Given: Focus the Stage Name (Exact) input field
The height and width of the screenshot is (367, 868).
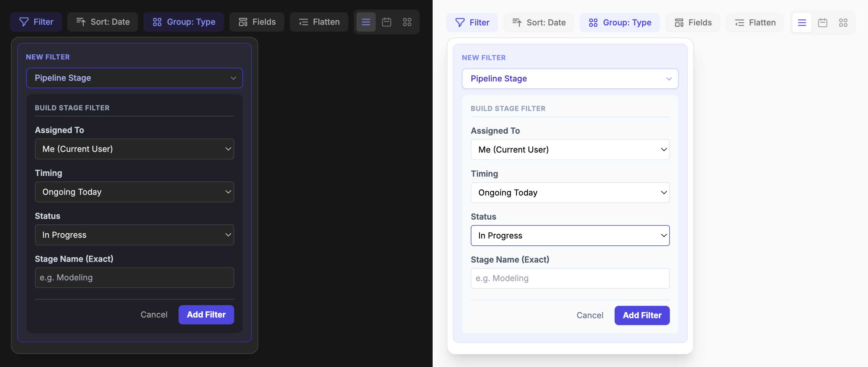Looking at the screenshot, I should click(135, 277).
